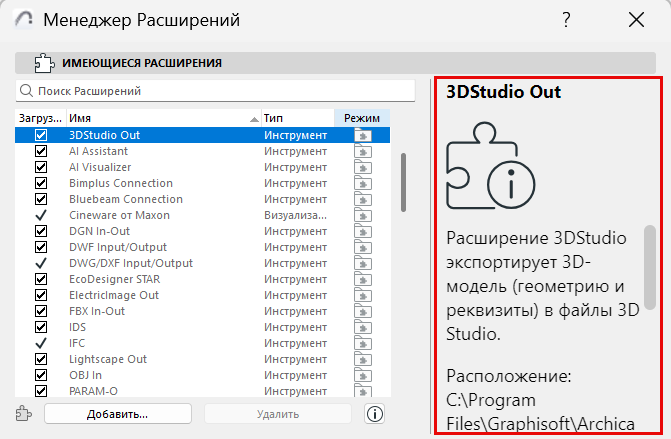Collapse ИМЕЮЩИЕСЯ РАСШИРЕНИЯ section header
This screenshot has width=671, height=439.
(336, 63)
